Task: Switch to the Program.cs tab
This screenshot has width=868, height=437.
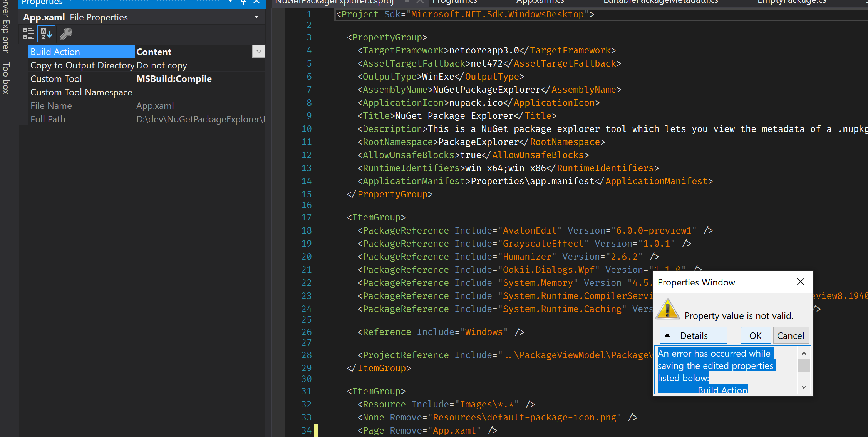Action: [x=454, y=2]
